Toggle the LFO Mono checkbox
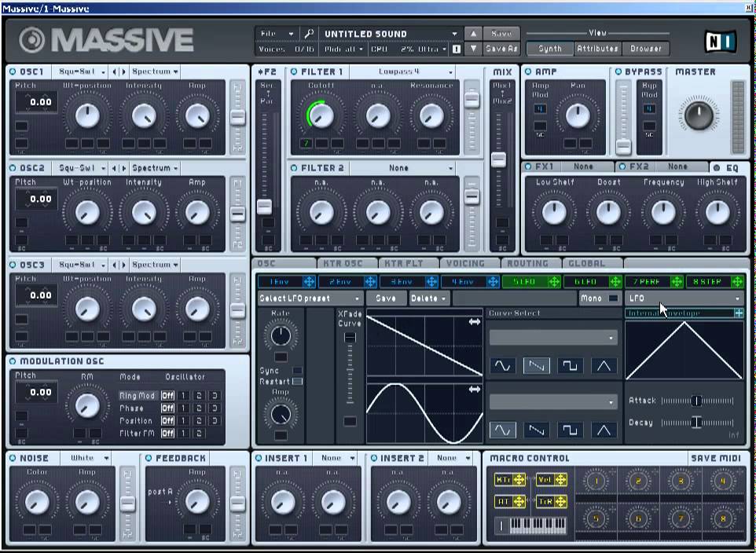756x553 pixels. (x=613, y=298)
